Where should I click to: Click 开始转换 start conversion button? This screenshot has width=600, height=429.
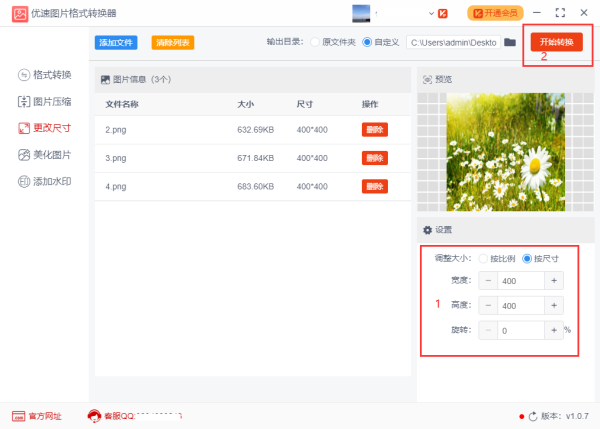point(556,42)
